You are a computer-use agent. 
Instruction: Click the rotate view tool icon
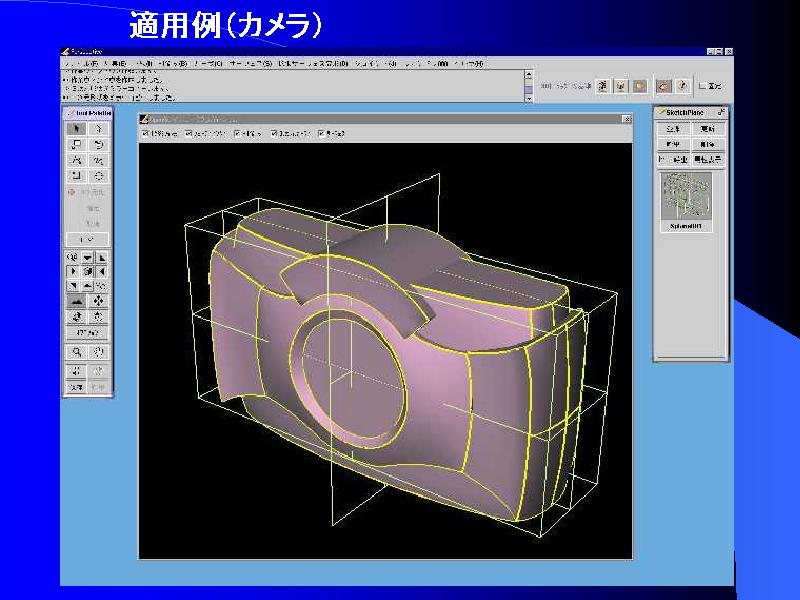coord(77,317)
